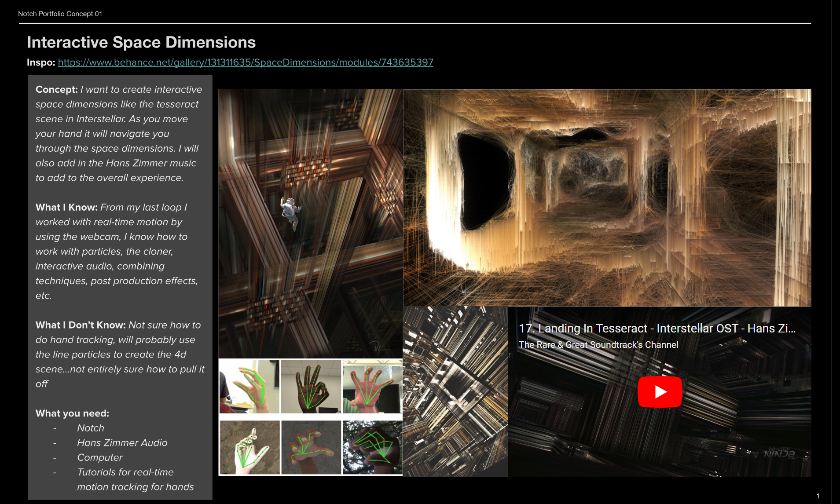Click the 'Interactive Space Dimensions' heading

click(141, 42)
